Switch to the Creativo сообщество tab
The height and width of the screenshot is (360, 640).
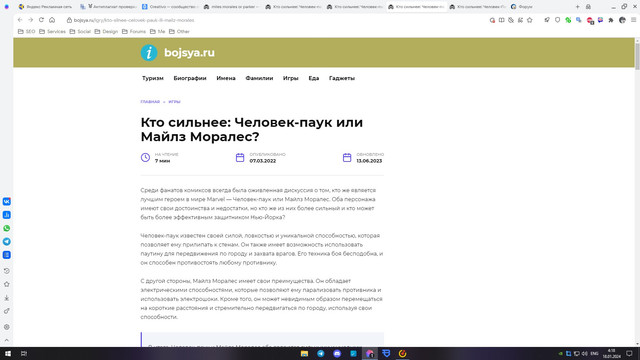click(170, 7)
